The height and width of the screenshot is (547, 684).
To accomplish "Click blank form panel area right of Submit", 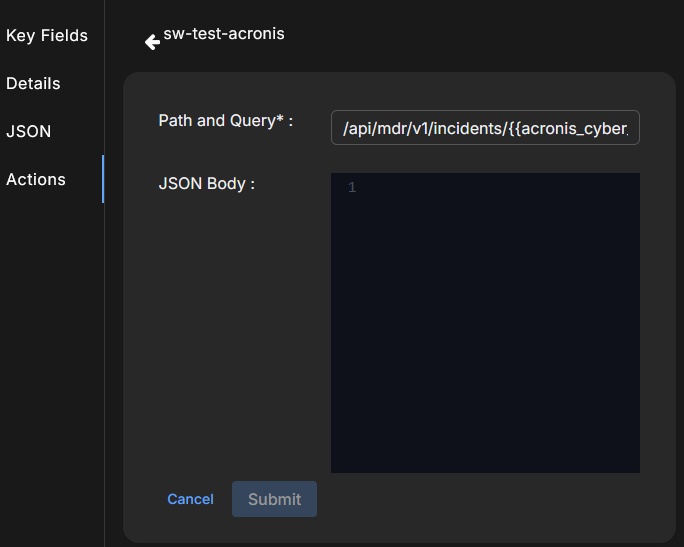I will [x=480, y=500].
